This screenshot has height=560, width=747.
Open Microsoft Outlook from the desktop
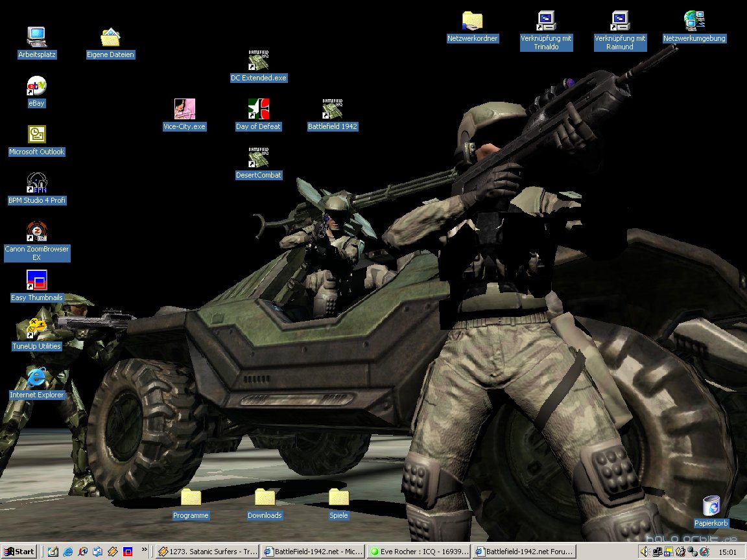coord(37,141)
